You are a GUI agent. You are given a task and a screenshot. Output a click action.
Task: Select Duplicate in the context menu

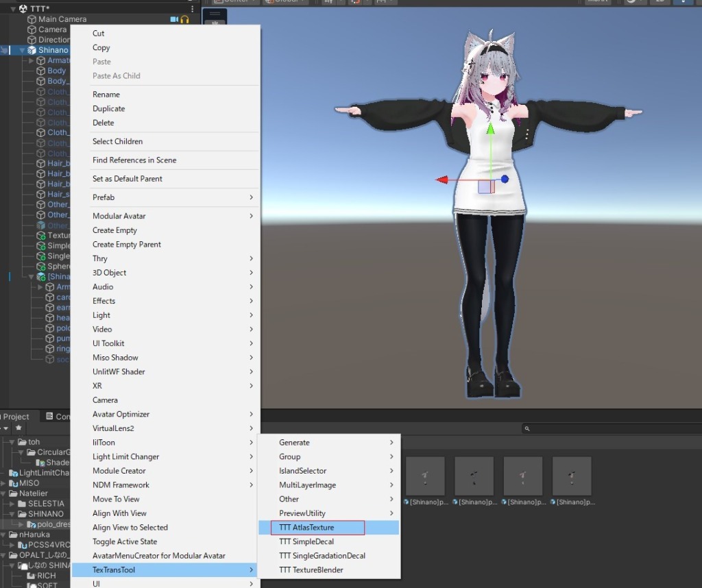click(166, 109)
